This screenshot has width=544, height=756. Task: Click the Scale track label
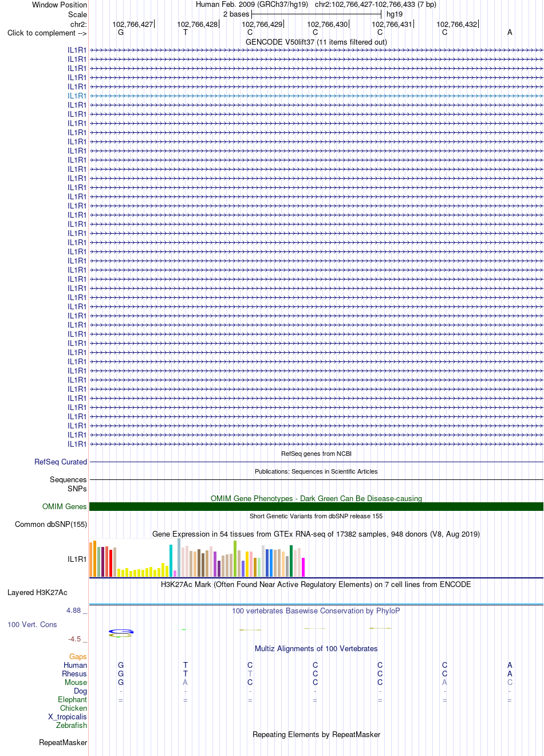[78, 14]
